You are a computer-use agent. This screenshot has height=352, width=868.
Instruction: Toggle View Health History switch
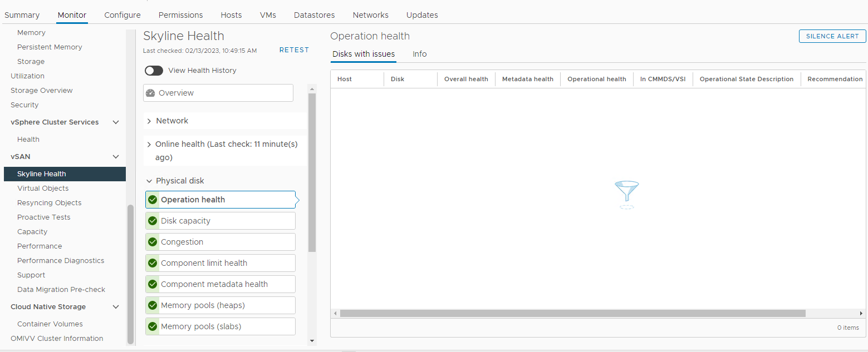click(x=154, y=71)
